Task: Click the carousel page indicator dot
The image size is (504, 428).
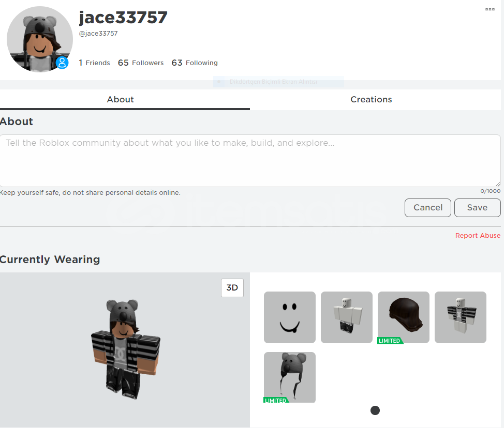Action: coord(375,410)
